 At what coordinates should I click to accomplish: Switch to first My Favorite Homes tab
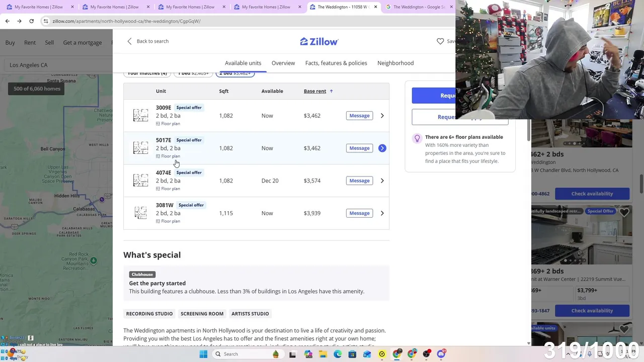[x=39, y=7]
